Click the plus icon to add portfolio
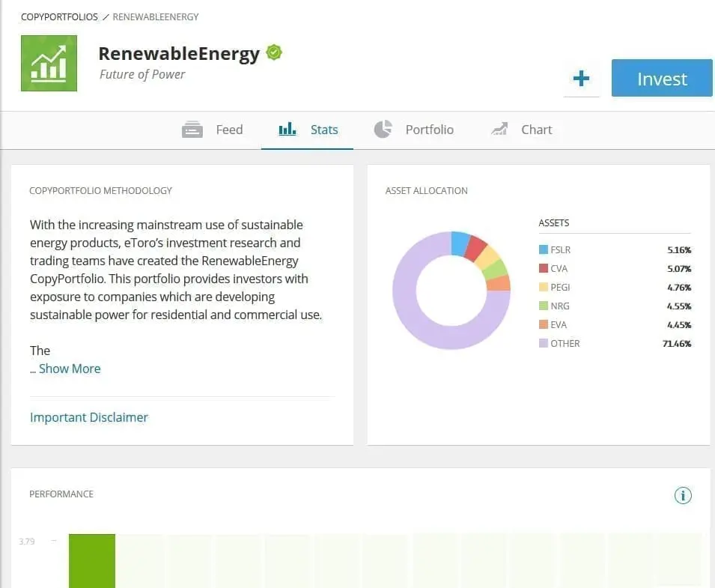Viewport: 715px width, 588px height. (x=582, y=78)
